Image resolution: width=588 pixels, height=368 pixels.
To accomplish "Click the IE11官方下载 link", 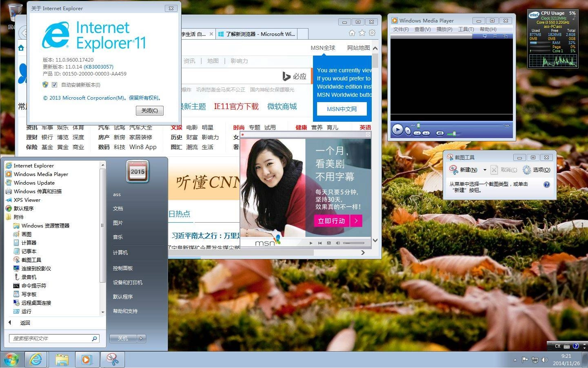I will pos(236,107).
